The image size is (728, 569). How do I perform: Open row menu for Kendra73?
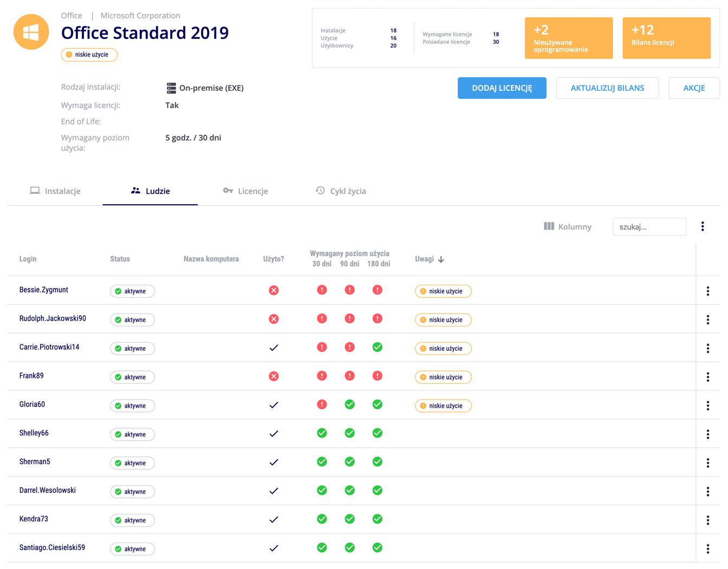tap(707, 521)
